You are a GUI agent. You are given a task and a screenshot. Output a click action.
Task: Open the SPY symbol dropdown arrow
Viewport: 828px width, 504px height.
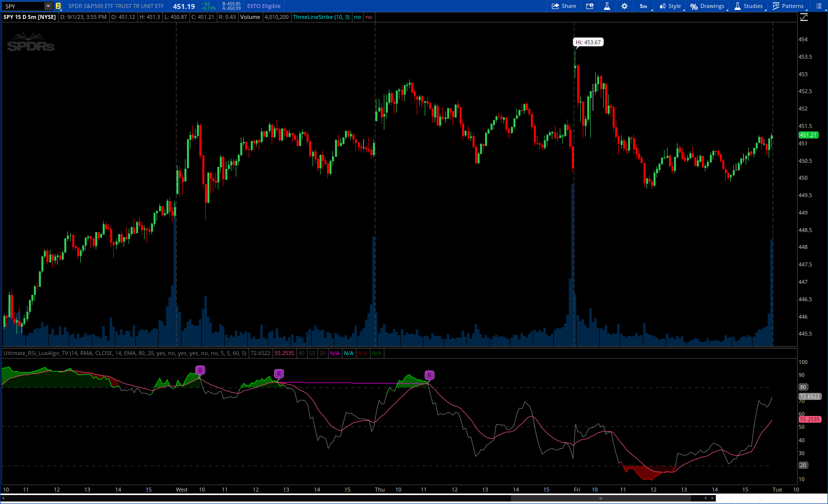(x=48, y=6)
